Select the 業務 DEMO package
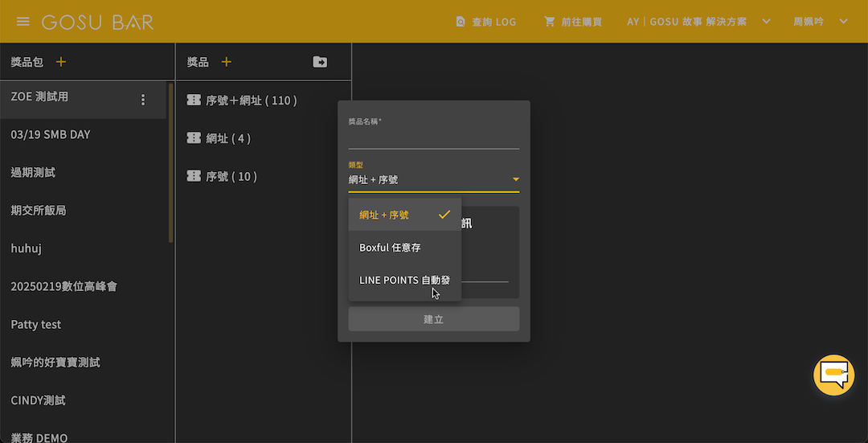This screenshot has height=443, width=868. coord(83,432)
